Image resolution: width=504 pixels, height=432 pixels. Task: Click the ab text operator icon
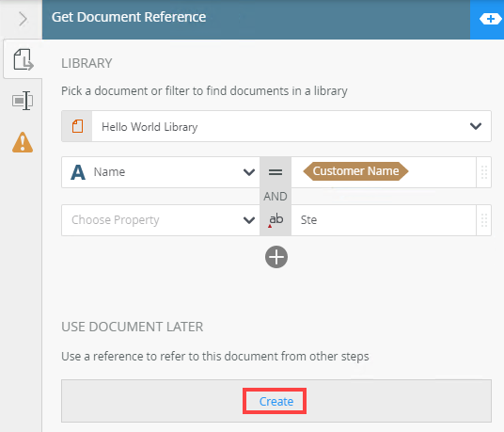pos(276,220)
